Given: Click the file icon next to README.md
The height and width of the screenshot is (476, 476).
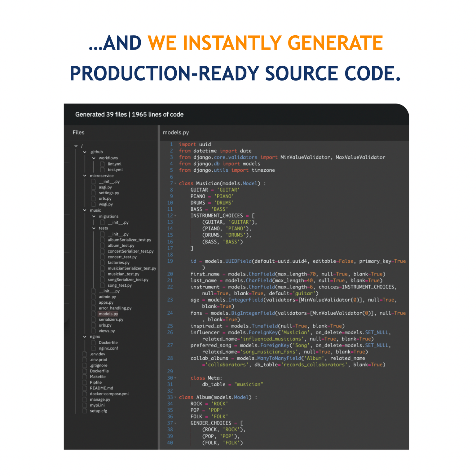Looking at the screenshot, I should coord(85,388).
